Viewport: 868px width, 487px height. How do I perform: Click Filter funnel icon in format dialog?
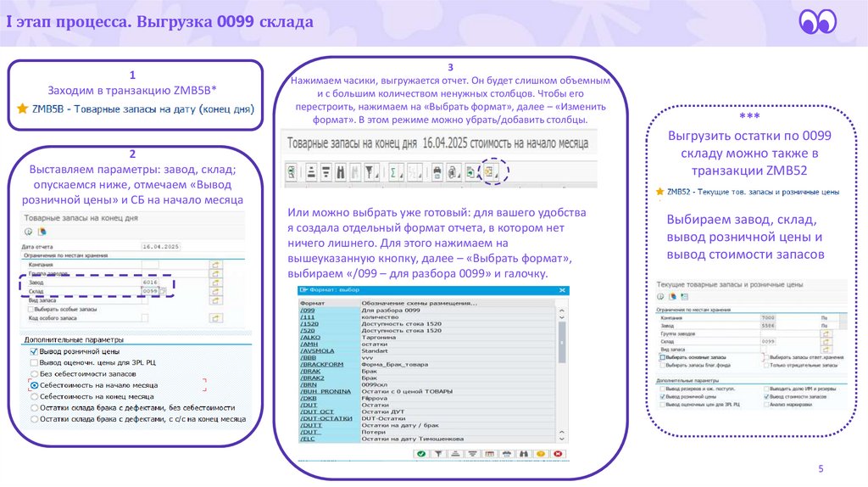438,454
